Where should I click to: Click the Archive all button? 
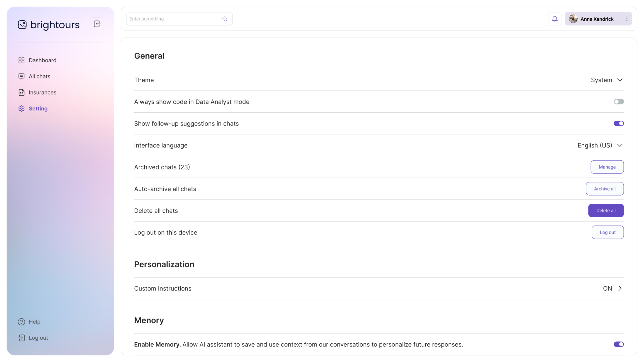coord(605,189)
